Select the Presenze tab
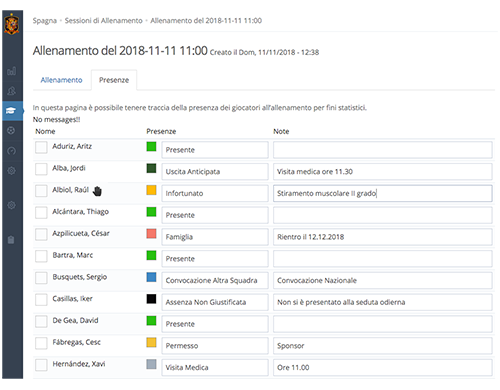Image resolution: width=500 pixels, height=390 pixels. [114, 80]
